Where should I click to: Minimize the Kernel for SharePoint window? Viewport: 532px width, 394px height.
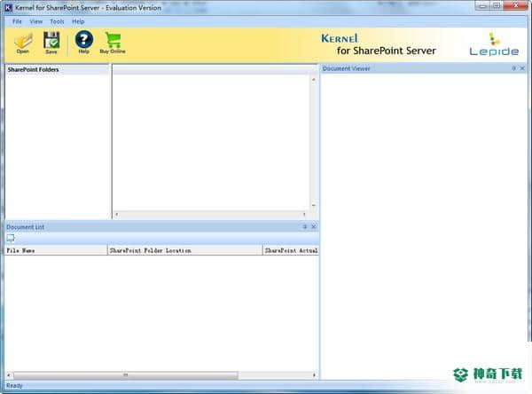click(x=483, y=5)
